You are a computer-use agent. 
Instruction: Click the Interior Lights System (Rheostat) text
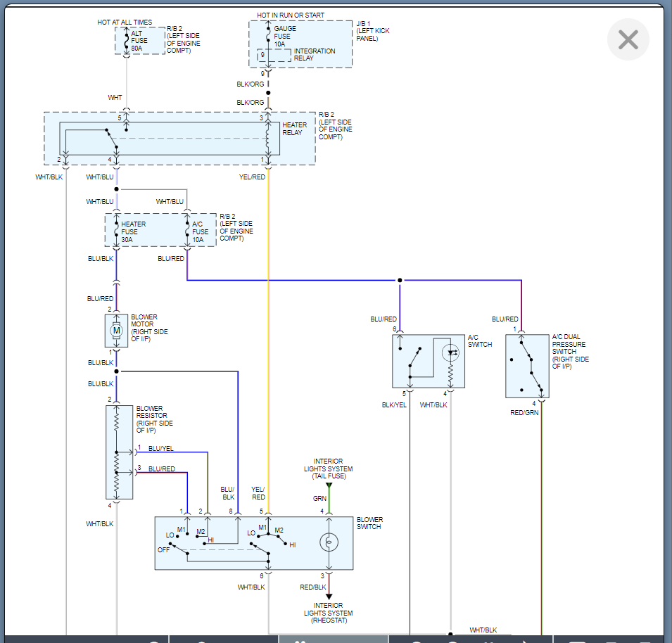[x=328, y=613]
